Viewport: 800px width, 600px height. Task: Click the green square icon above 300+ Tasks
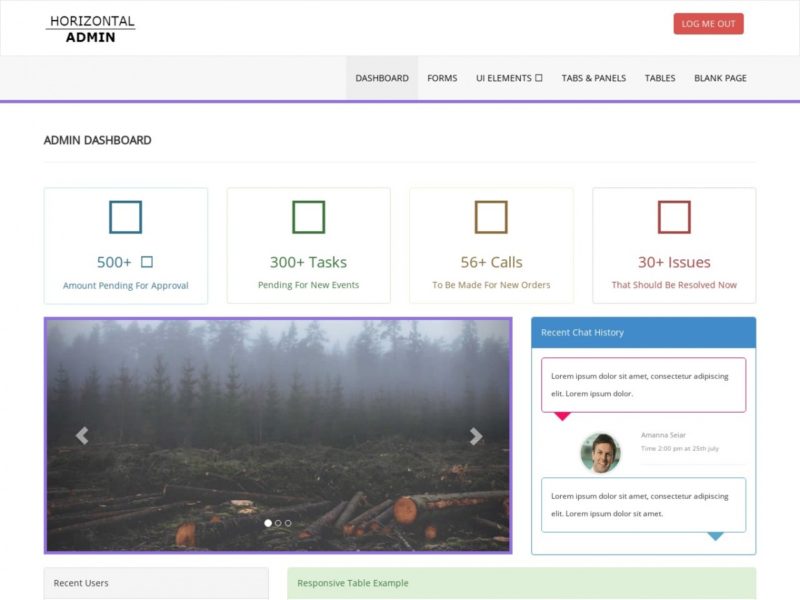[x=307, y=216]
